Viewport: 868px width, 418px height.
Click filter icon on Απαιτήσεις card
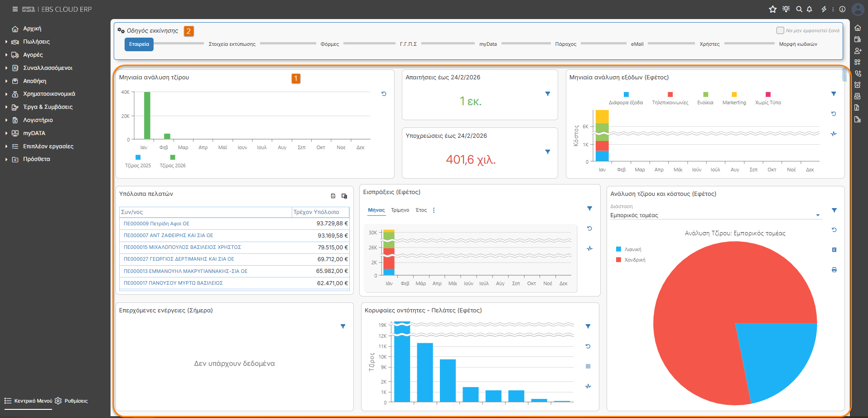(x=548, y=94)
